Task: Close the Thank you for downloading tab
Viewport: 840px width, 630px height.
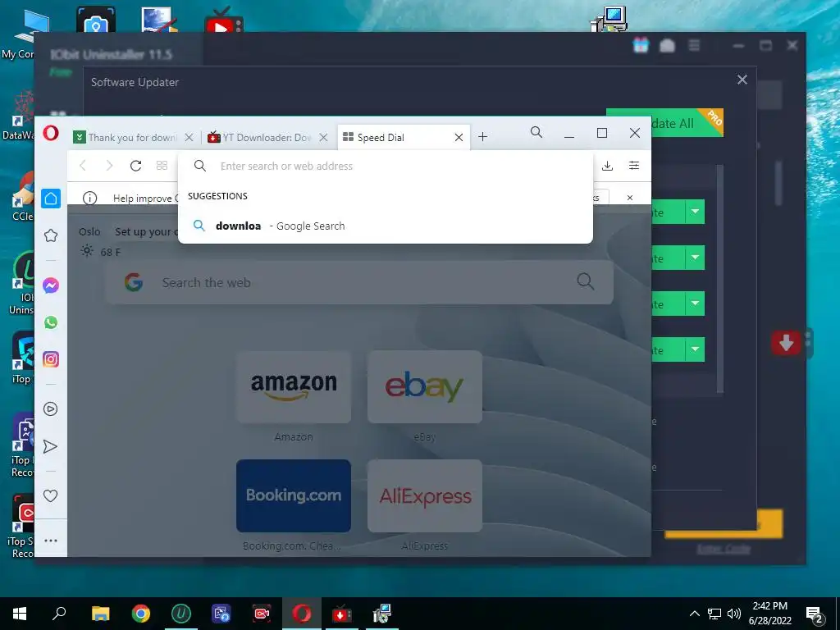Action: coord(189,138)
